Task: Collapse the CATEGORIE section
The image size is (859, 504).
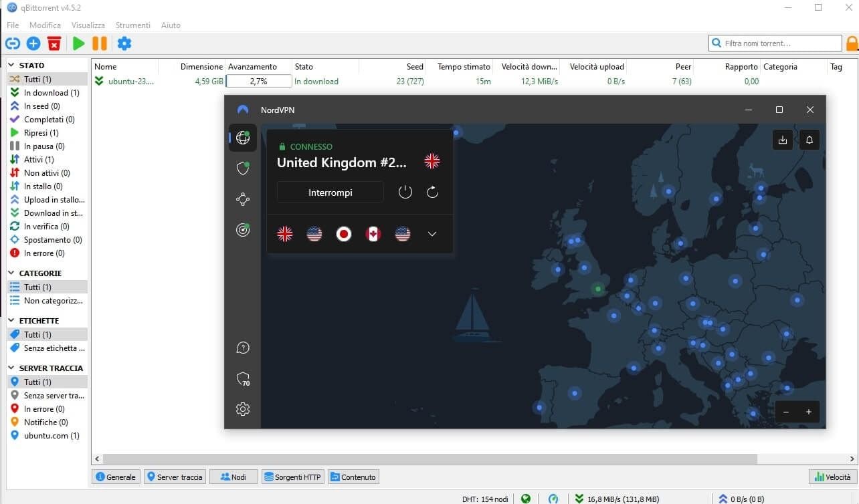Action: tap(12, 273)
